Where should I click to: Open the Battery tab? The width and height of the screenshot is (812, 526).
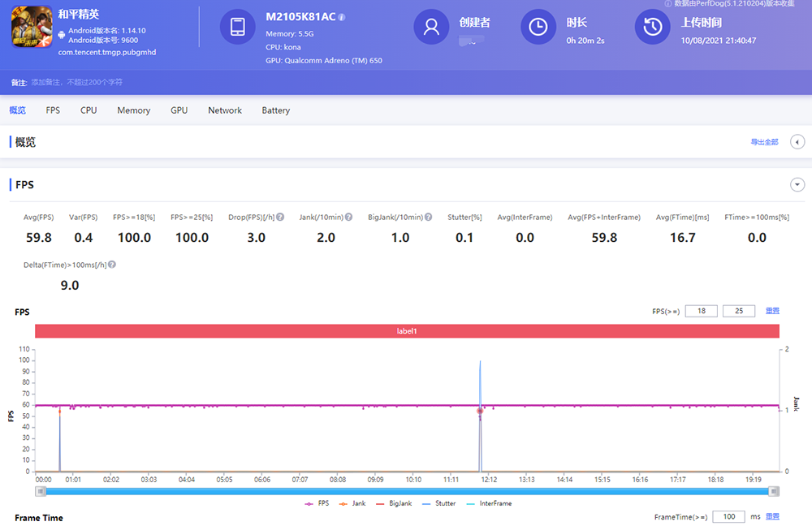[x=276, y=110]
